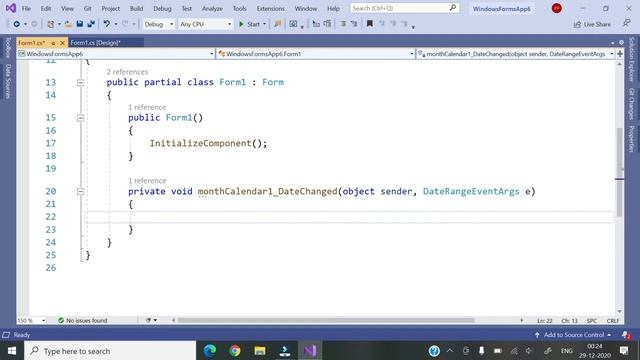Click the 1 reference link above monthCalendar1_DateChanged
This screenshot has height=360, width=640.
147,181
